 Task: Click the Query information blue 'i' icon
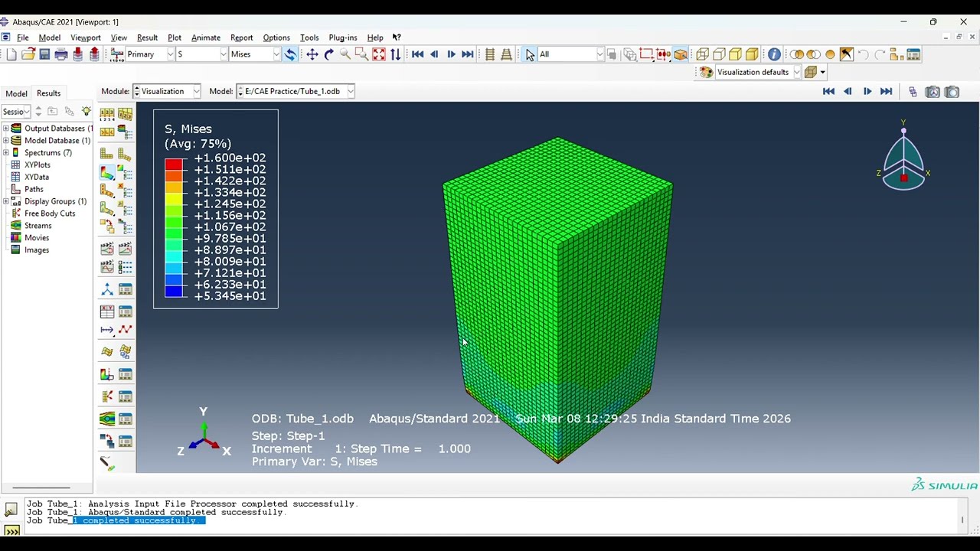click(774, 54)
